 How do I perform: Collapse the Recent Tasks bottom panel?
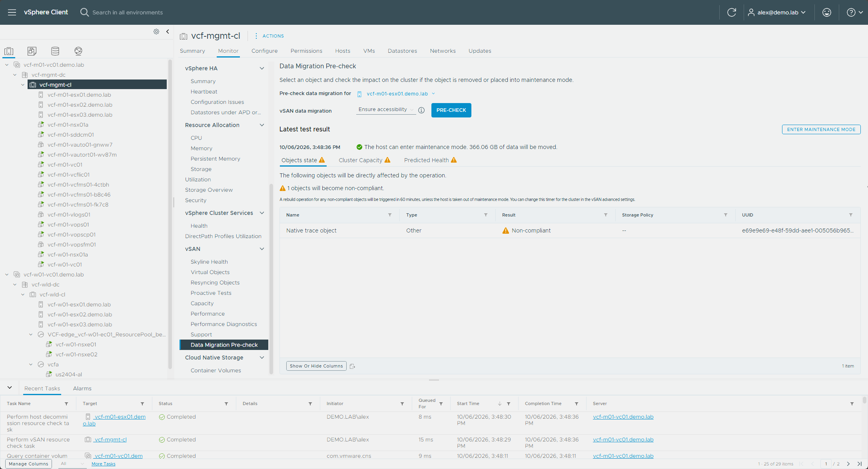(x=10, y=388)
